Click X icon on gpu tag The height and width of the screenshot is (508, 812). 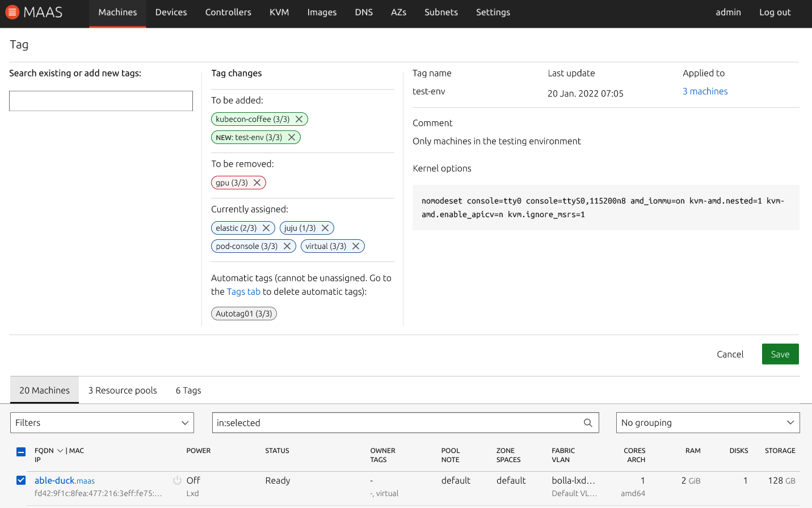(x=257, y=183)
